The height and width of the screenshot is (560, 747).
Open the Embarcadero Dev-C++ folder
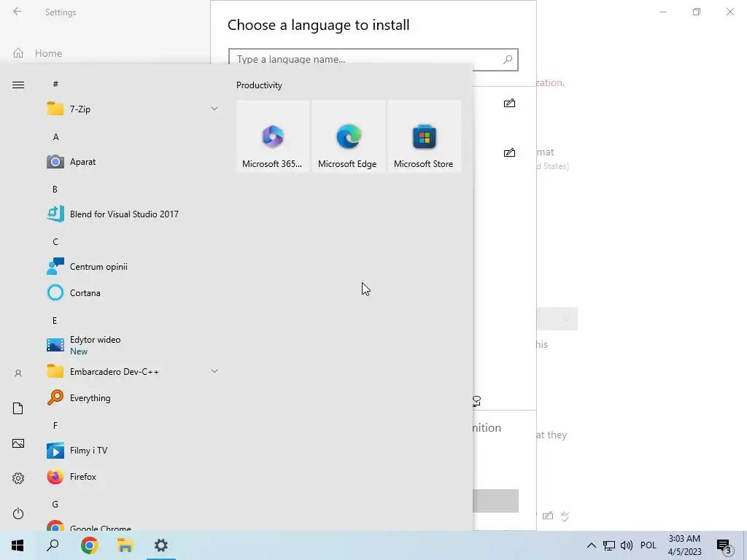click(132, 371)
